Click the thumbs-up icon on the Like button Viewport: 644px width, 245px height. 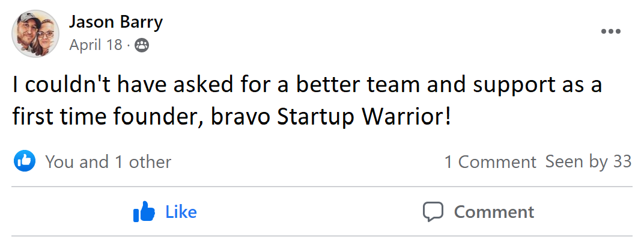click(x=144, y=212)
